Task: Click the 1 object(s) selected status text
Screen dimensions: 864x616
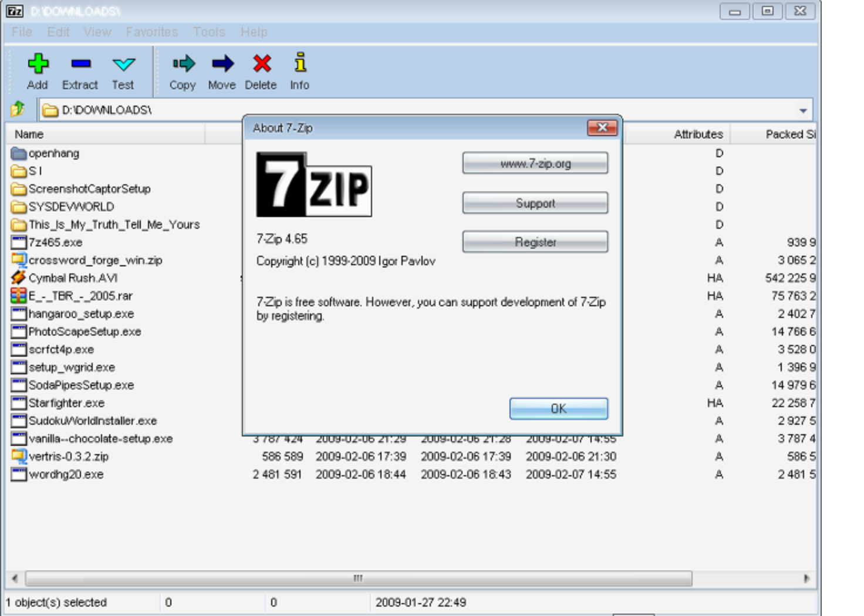Action: click(56, 603)
